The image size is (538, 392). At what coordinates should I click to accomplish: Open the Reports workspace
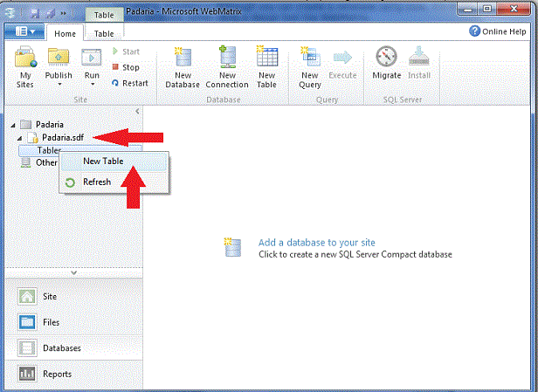click(x=73, y=374)
